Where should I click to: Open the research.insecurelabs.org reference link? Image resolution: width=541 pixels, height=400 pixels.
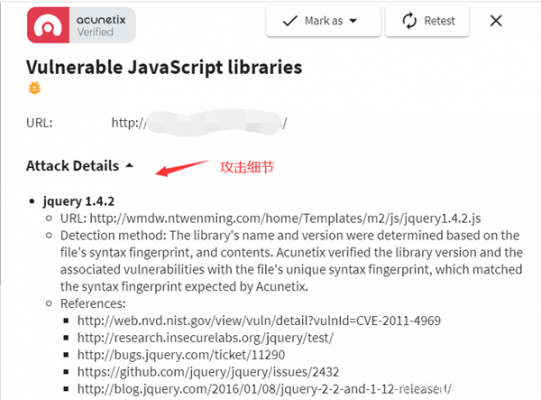pyautogui.click(x=205, y=338)
